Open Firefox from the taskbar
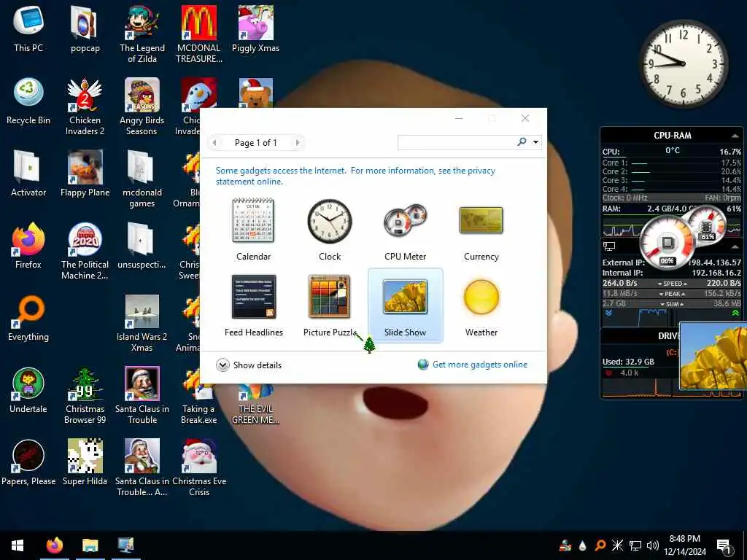 pos(54,545)
